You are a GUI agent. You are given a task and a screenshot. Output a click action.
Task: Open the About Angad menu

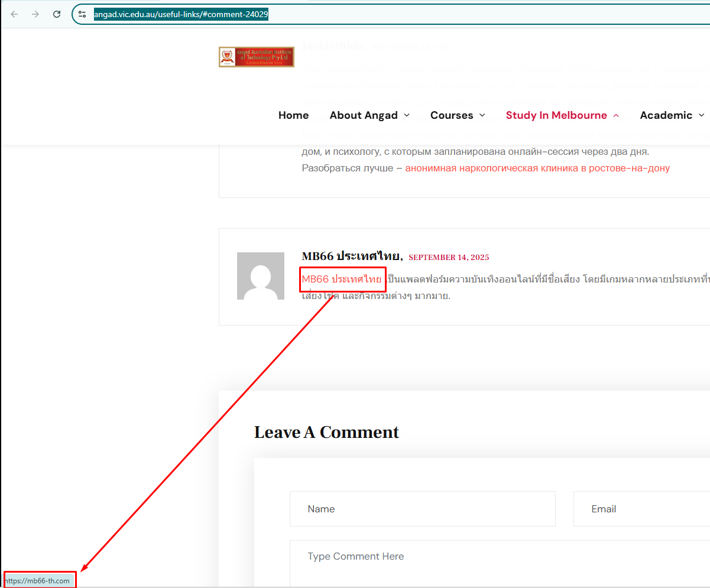pos(364,115)
